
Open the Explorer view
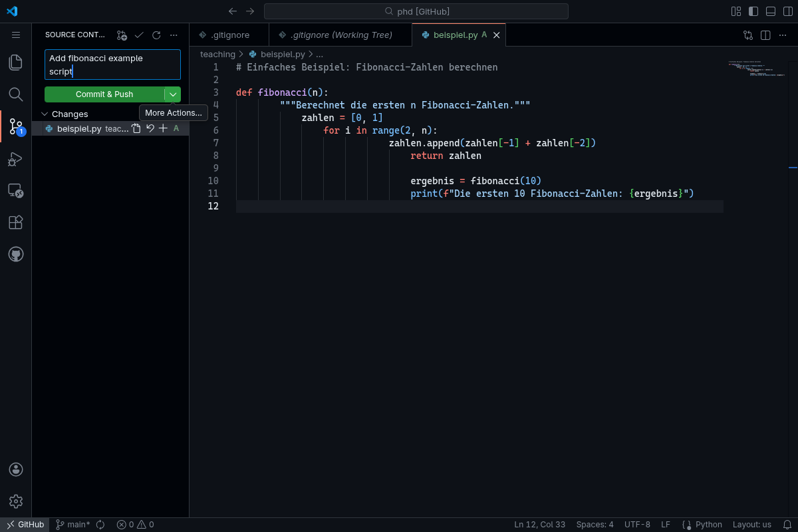pos(16,63)
